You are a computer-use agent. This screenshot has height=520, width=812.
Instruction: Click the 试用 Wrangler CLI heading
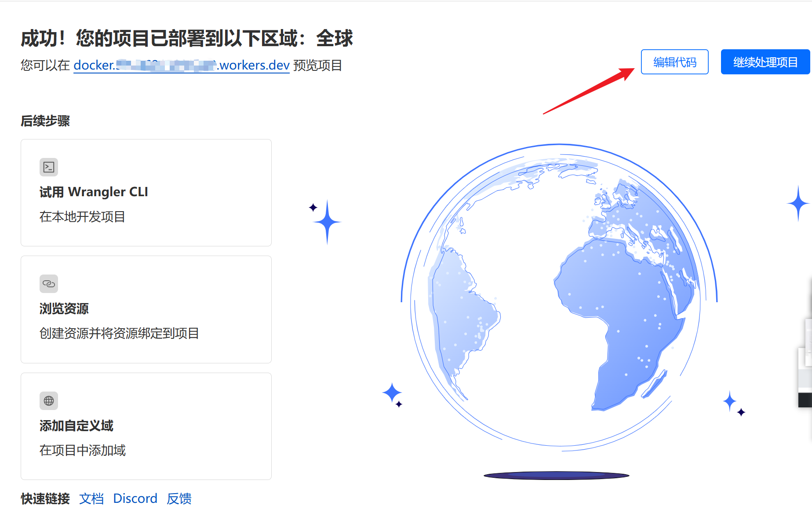(93, 192)
